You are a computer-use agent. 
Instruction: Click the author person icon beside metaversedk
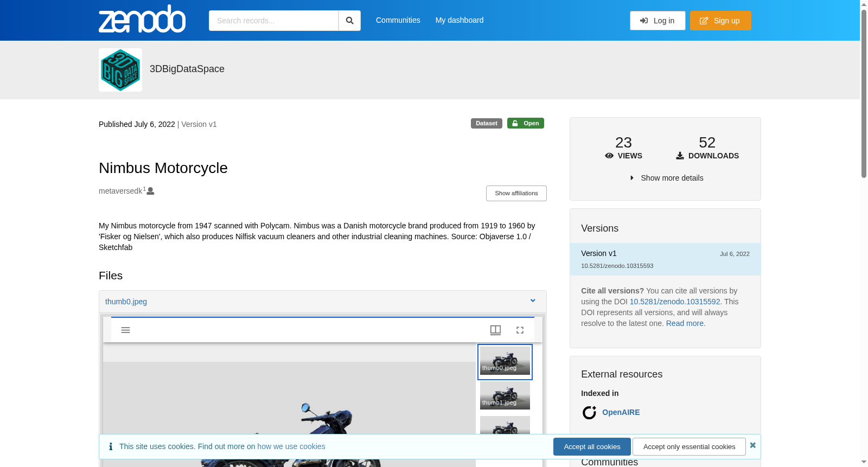point(151,191)
